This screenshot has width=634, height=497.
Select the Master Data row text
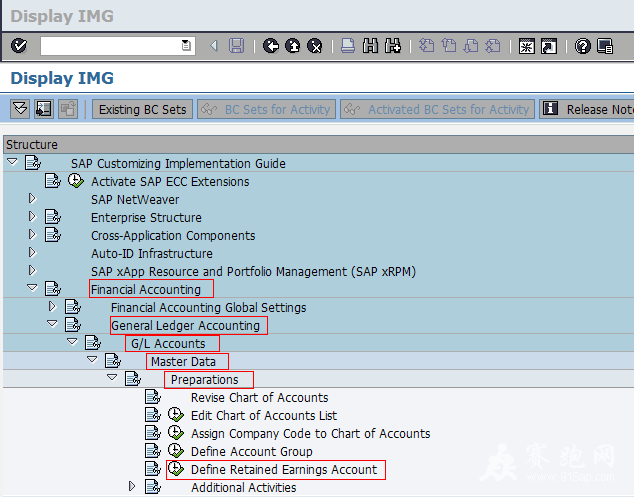click(183, 361)
